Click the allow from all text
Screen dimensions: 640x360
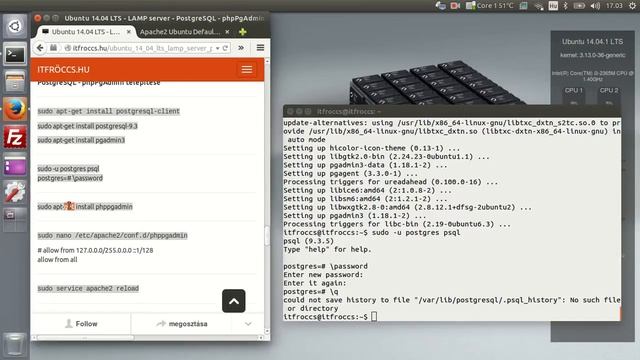coord(57,260)
